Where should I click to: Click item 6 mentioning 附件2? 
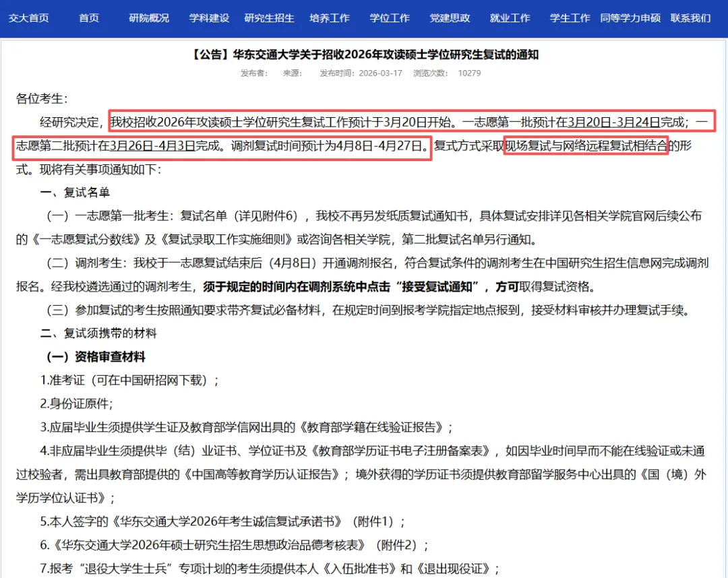coord(235,545)
